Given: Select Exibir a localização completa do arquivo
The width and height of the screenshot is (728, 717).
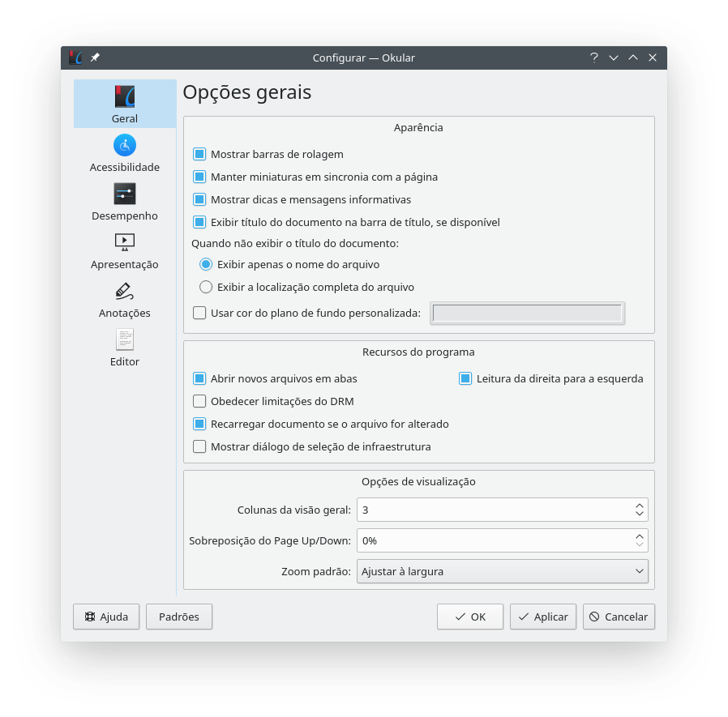Looking at the screenshot, I should [x=206, y=287].
